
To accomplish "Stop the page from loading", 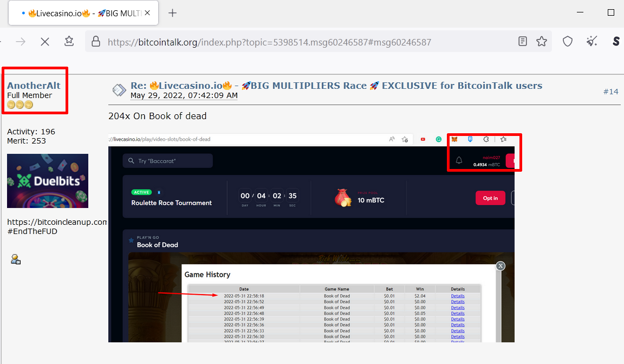I will 45,41.
